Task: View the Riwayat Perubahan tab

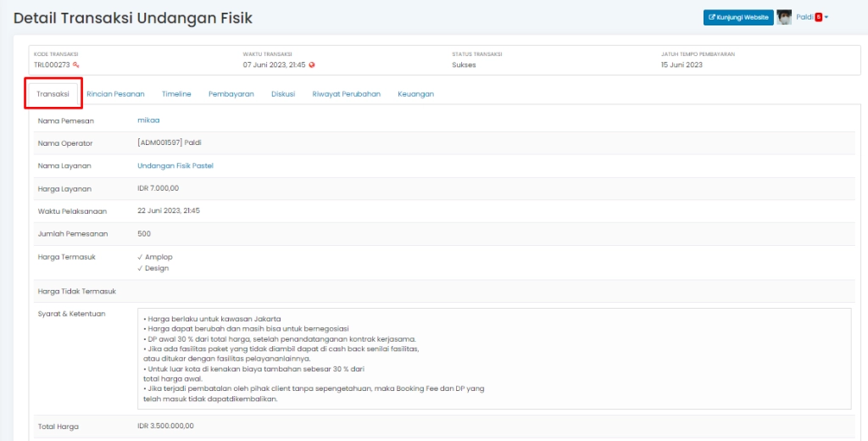Action: [346, 94]
